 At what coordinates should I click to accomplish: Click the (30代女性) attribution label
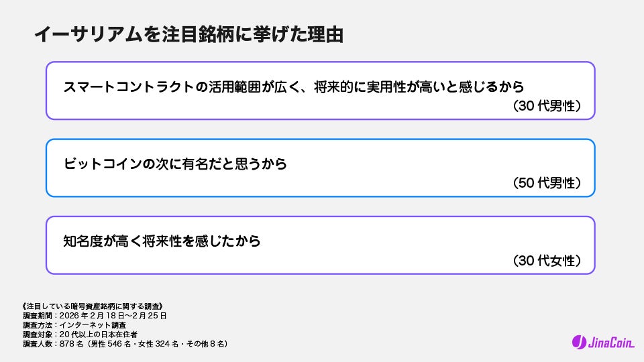point(546,260)
